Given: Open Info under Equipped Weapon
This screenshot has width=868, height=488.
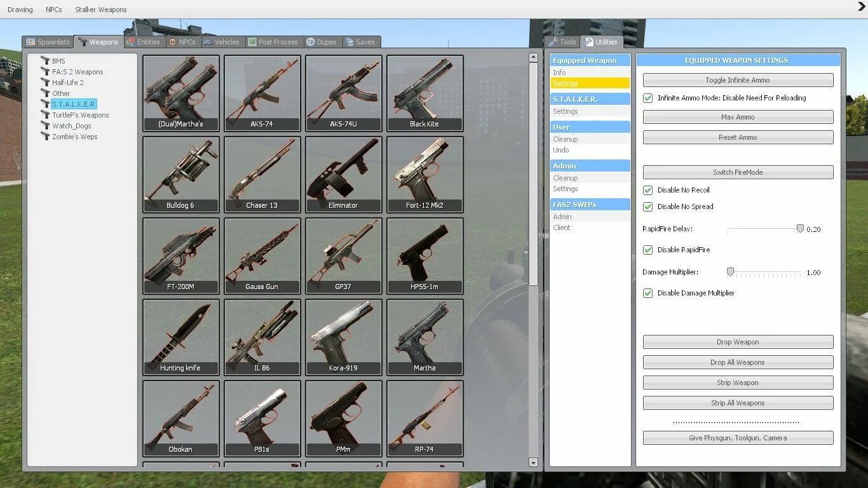Looking at the screenshot, I should point(590,72).
